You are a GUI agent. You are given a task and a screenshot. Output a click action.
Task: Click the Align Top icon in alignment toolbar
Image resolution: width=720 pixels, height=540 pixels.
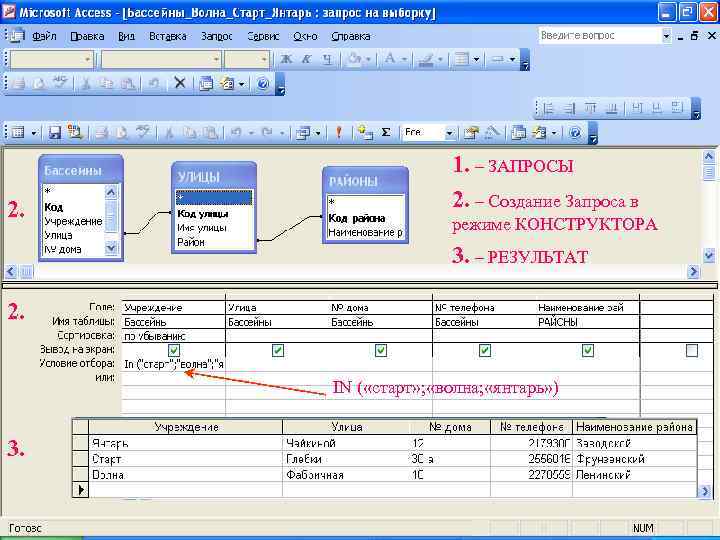coord(591,108)
